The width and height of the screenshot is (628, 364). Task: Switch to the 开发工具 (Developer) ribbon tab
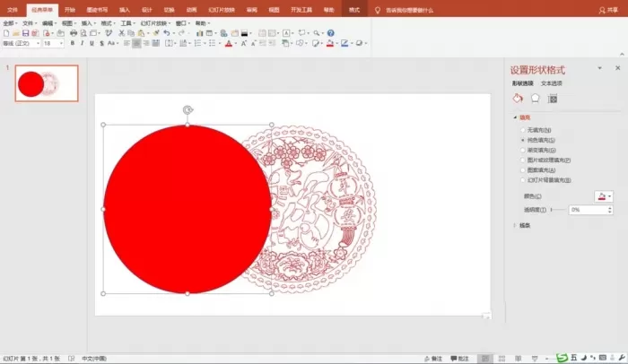301,10
